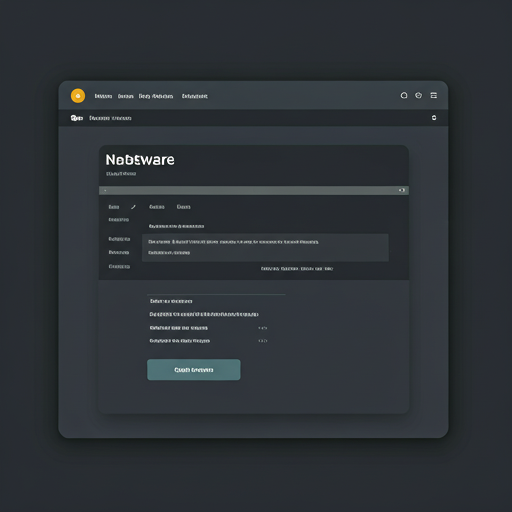Select the first sidebar item under the tabs
Image resolution: width=512 pixels, height=512 pixels.
(119, 220)
